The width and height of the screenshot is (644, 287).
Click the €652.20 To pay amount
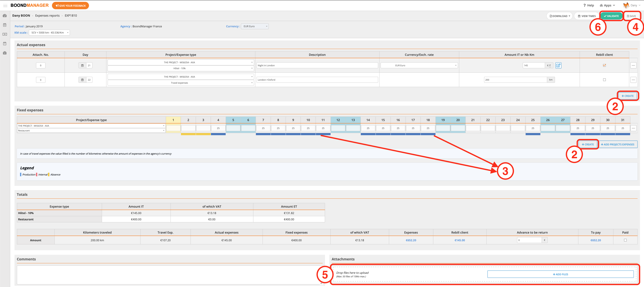596,240
